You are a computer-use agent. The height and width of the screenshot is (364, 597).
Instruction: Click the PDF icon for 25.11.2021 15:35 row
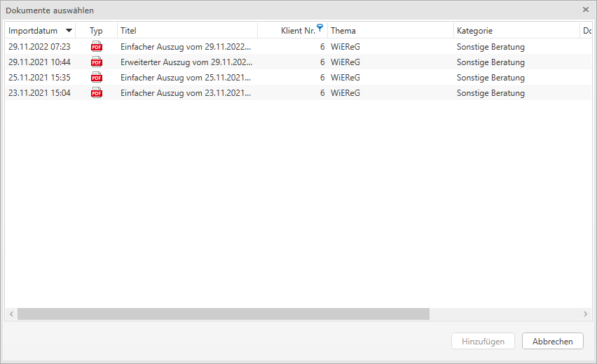tap(97, 78)
